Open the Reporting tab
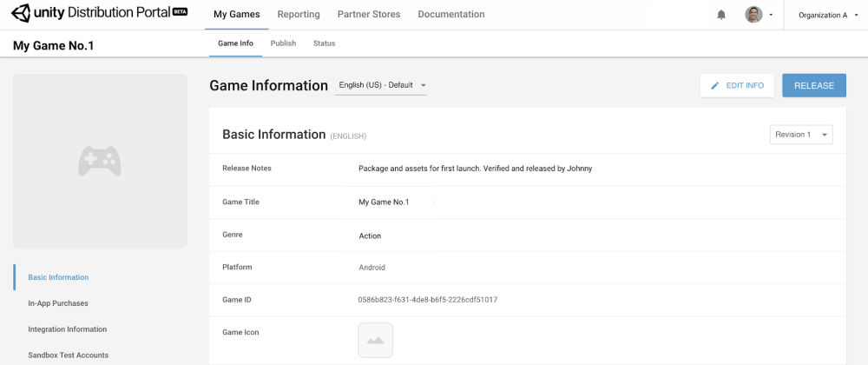868x365 pixels. (x=299, y=15)
